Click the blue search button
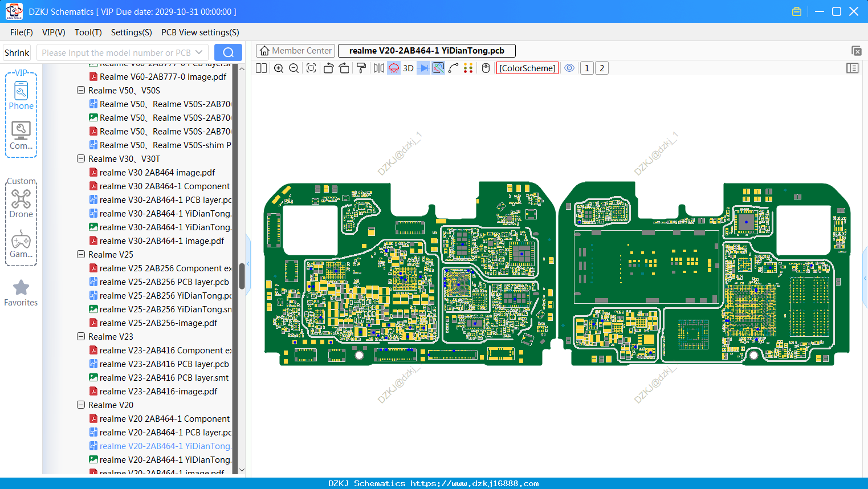868x489 pixels. pyautogui.click(x=228, y=52)
